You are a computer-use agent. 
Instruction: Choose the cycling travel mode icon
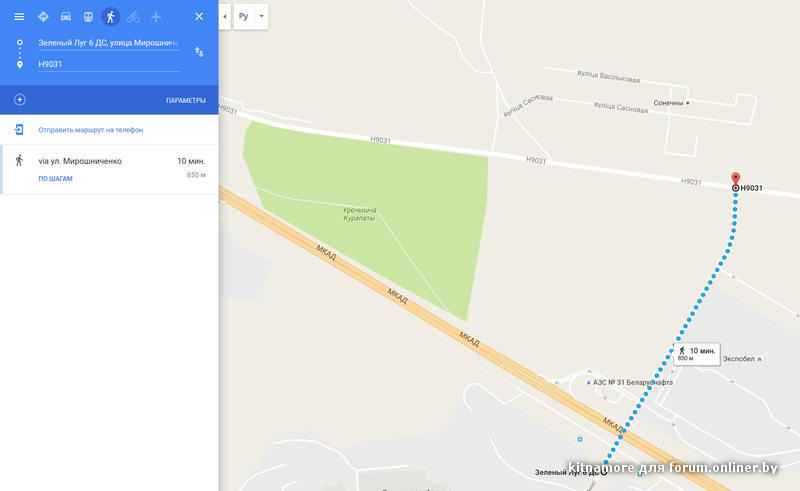click(x=133, y=17)
